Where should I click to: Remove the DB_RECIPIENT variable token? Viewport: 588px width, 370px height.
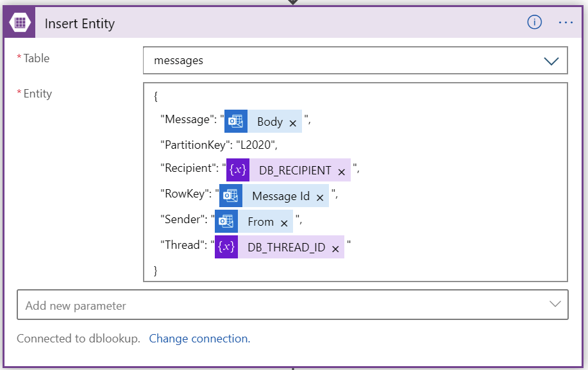(x=341, y=172)
